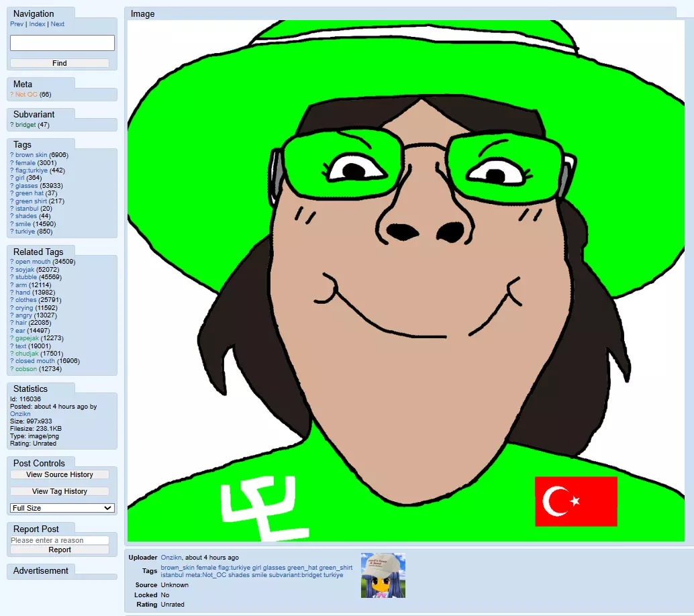Viewport: 694px width, 616px height.
Task: Open the clothes related tag
Action: [x=26, y=300]
